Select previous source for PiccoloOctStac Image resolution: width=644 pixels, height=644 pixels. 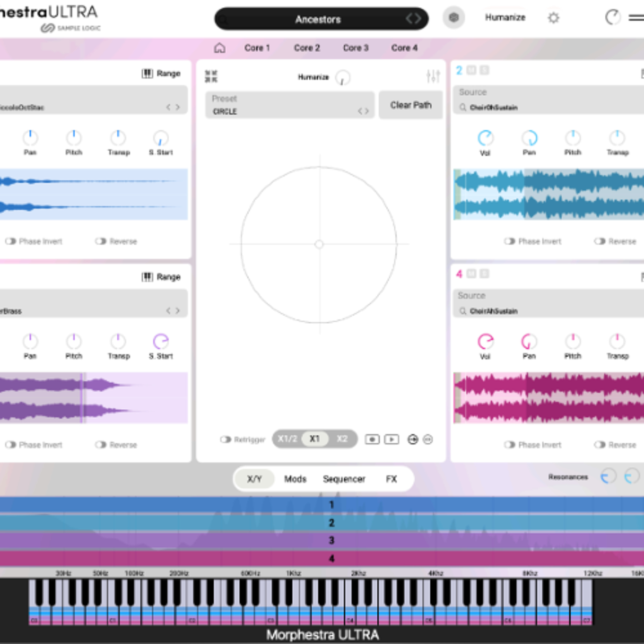(168, 107)
